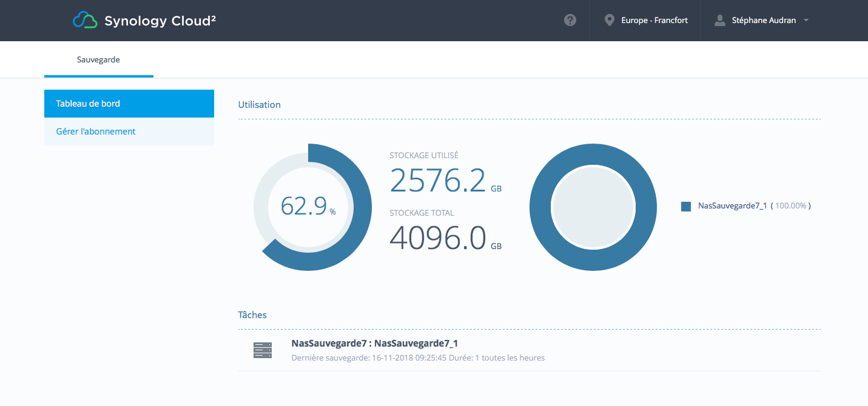Image resolution: width=868 pixels, height=406 pixels.
Task: Expand the account menu dropdown arrow
Action: point(806,21)
